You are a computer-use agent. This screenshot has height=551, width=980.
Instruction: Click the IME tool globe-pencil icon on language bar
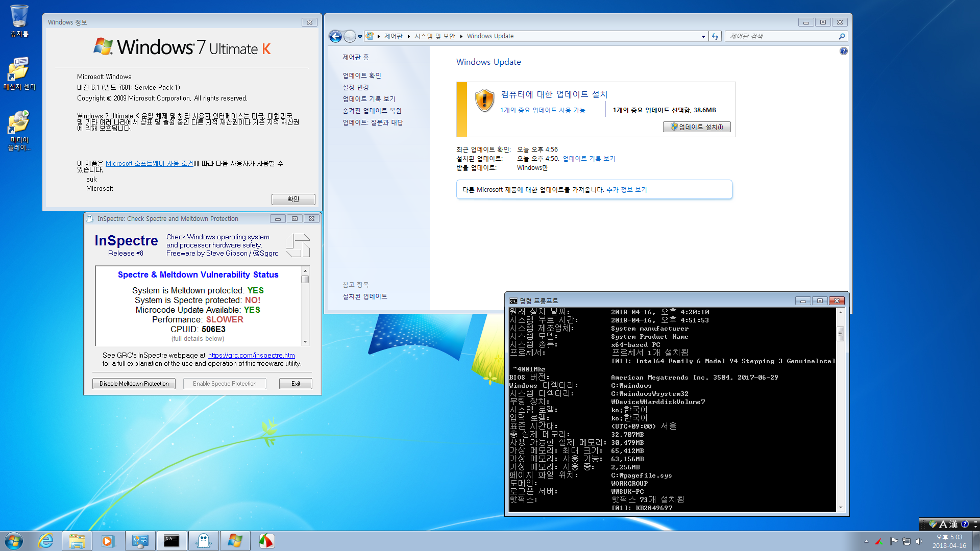[x=933, y=524]
